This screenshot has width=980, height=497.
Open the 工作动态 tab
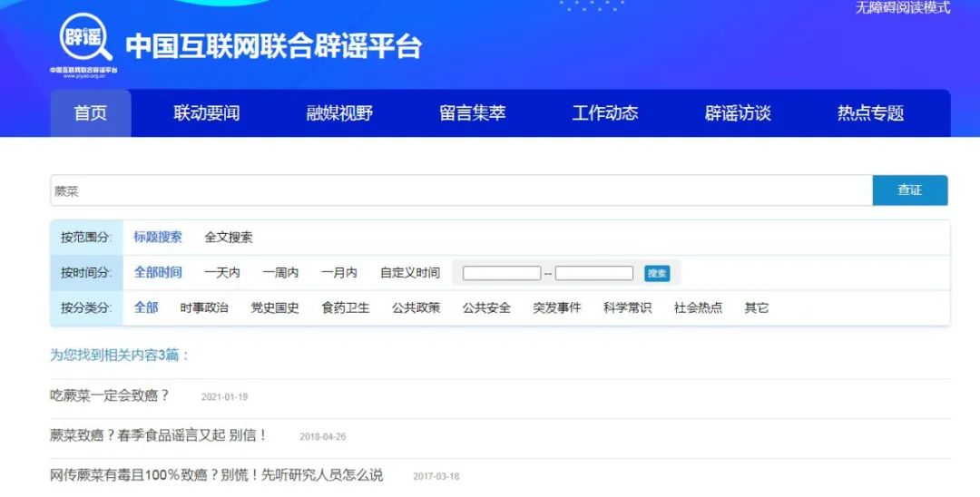(x=605, y=113)
